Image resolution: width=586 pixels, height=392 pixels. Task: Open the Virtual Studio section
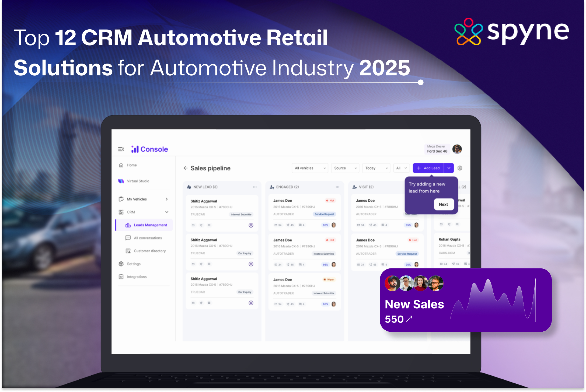[138, 181]
